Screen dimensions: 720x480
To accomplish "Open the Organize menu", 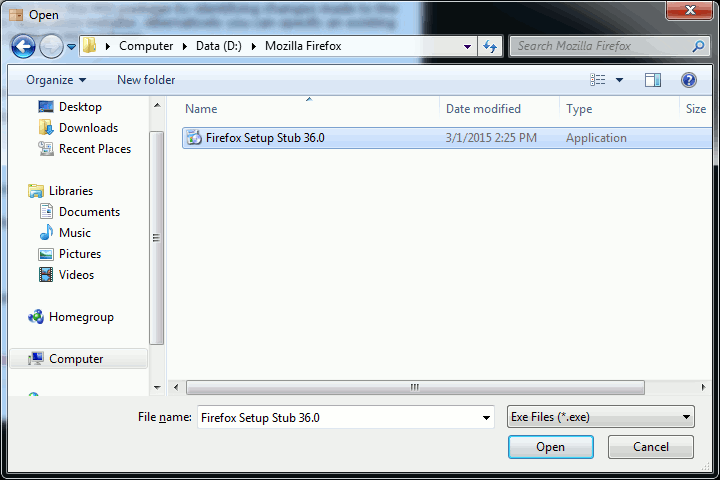I will coord(56,80).
